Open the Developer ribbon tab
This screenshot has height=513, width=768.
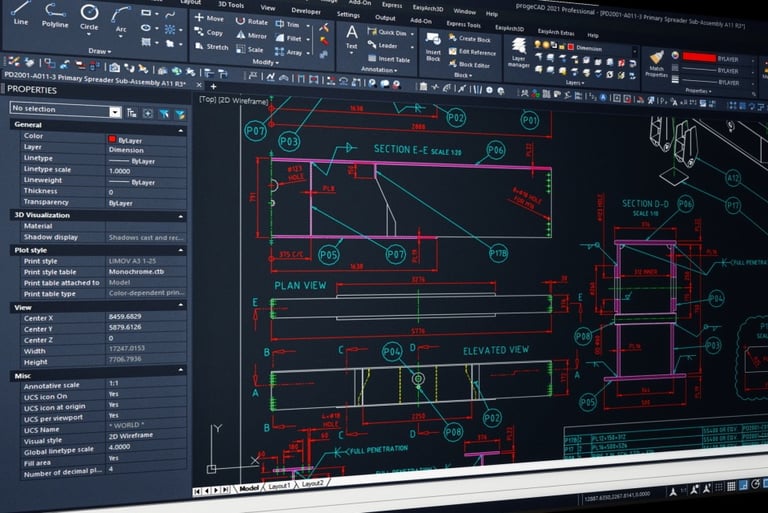(306, 10)
